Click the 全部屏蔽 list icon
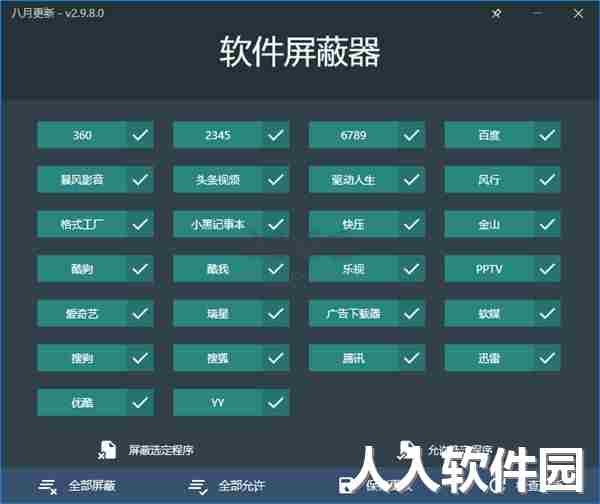 point(48,487)
